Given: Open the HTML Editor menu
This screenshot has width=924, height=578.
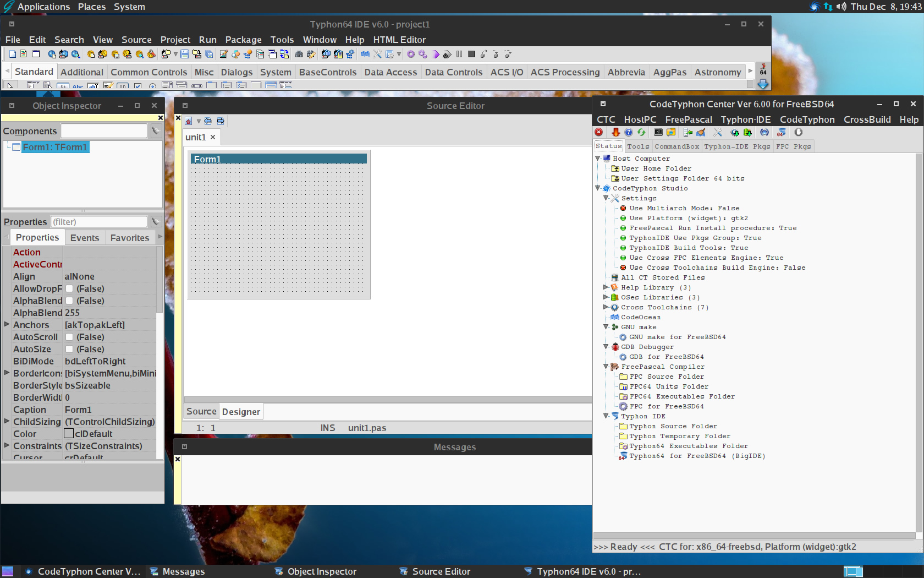Looking at the screenshot, I should pyautogui.click(x=399, y=40).
